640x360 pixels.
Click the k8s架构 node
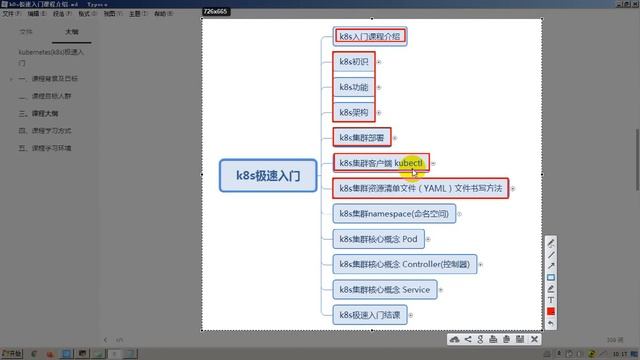(x=354, y=112)
